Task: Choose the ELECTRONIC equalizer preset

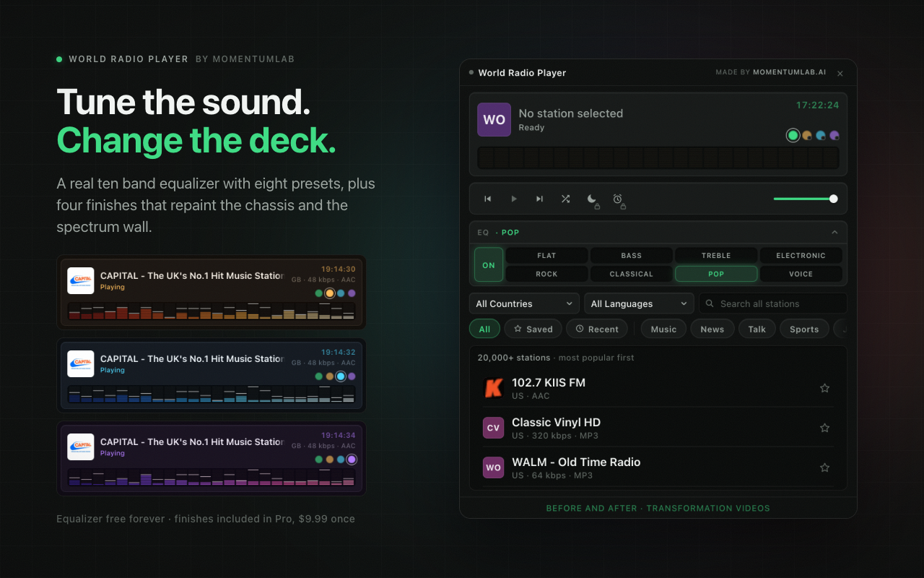Action: (801, 256)
